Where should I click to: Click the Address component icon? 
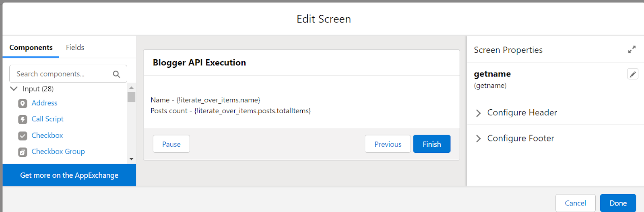23,104
